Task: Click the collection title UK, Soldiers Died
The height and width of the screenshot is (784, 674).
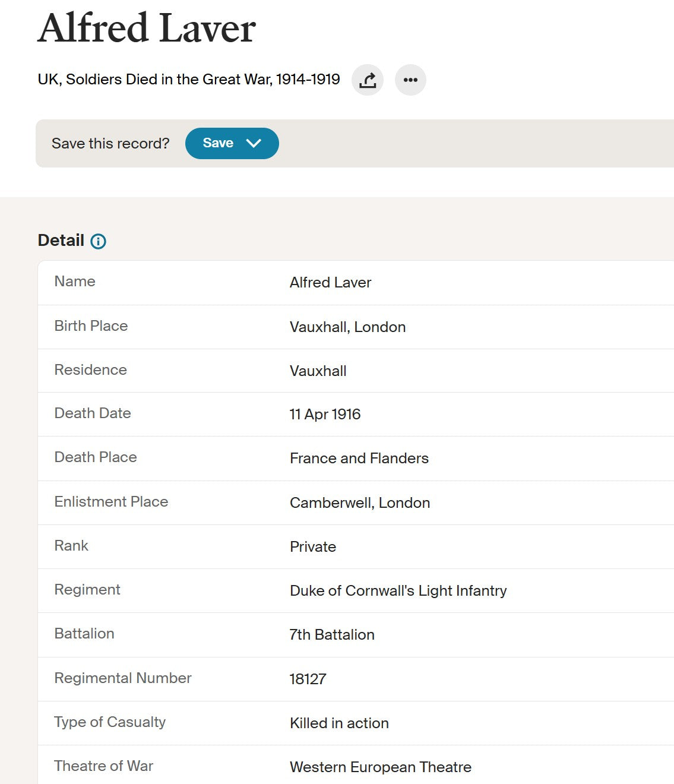Action: 188,80
